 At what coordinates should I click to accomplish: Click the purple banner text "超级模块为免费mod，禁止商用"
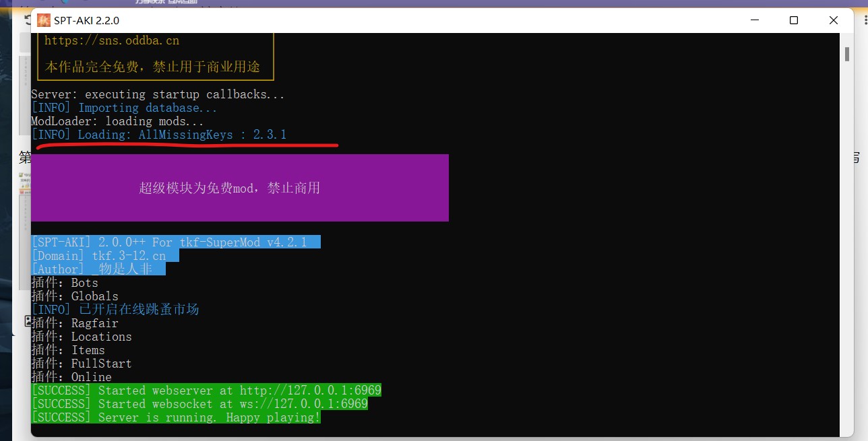point(230,188)
